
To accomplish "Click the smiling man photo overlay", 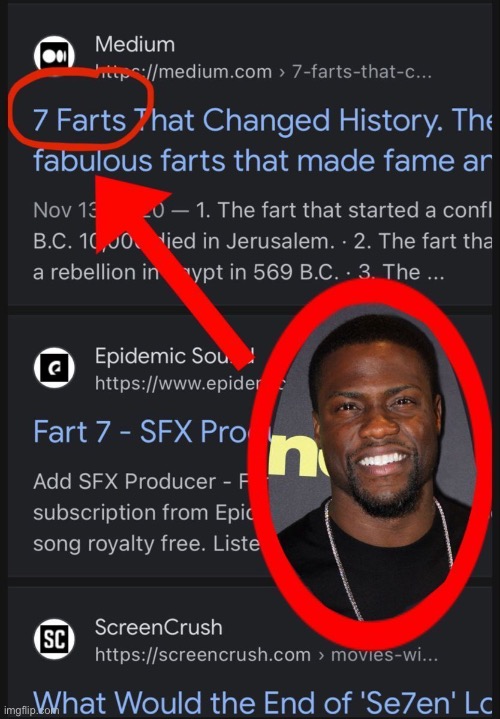I will (x=372, y=463).
